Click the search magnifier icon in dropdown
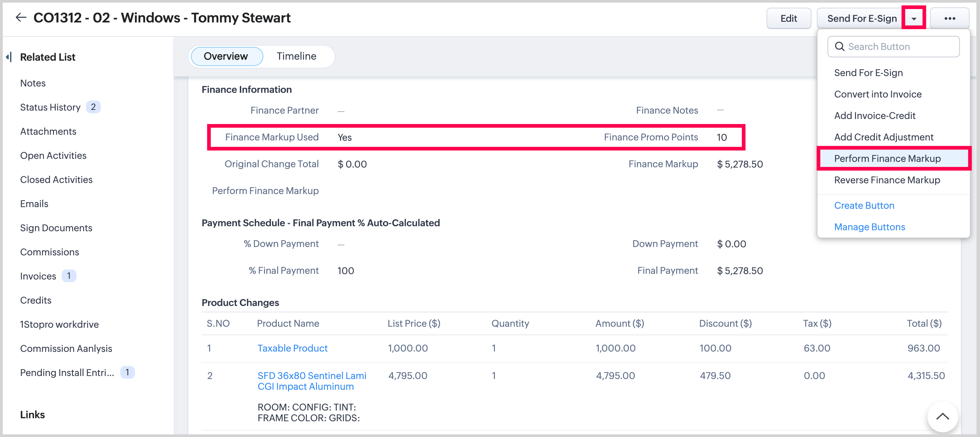Screen dimensions: 980x437 point(839,47)
